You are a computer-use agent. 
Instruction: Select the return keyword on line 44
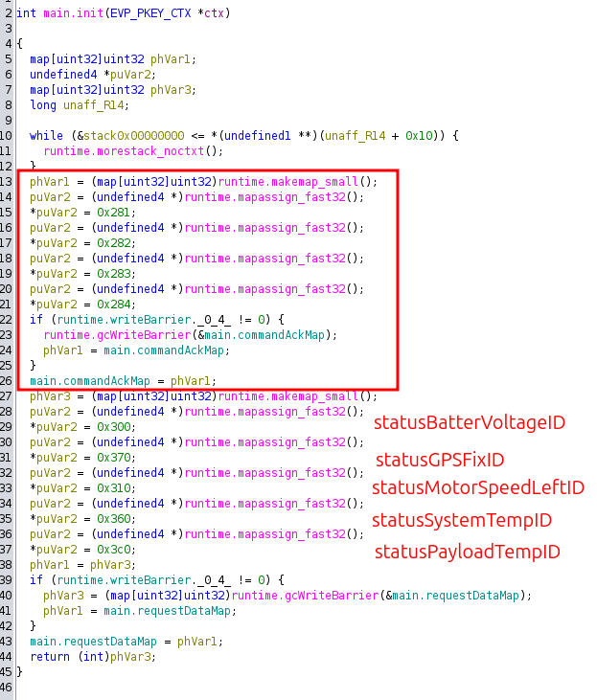click(49, 657)
